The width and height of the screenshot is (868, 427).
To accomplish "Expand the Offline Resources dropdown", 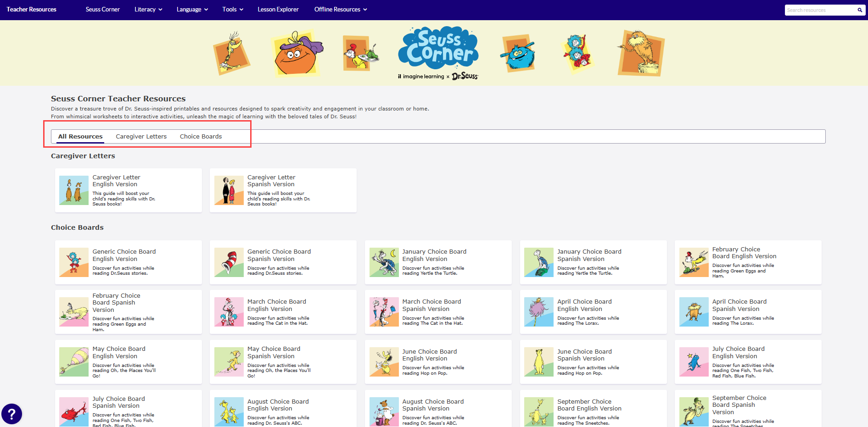I will pos(340,10).
